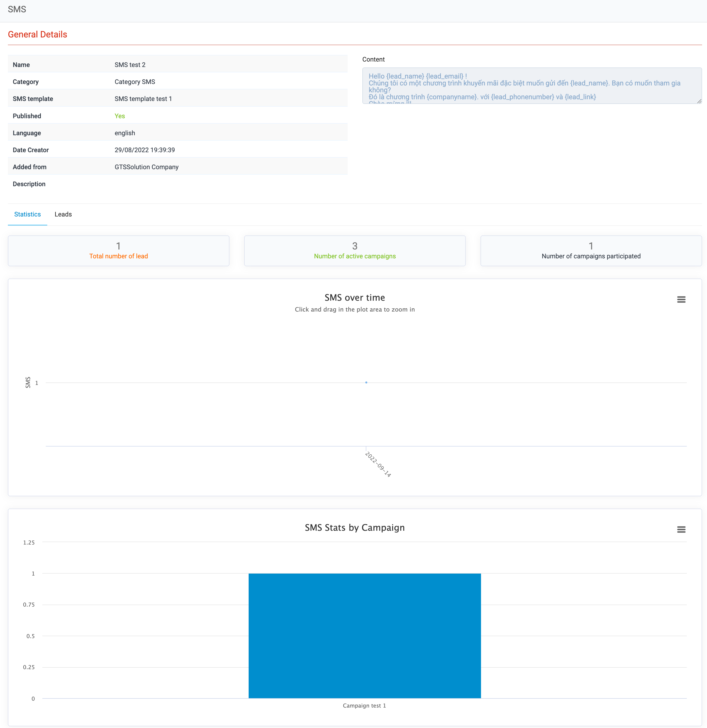Click the Number of active campaigns card
The height and width of the screenshot is (728, 707).
(x=355, y=251)
